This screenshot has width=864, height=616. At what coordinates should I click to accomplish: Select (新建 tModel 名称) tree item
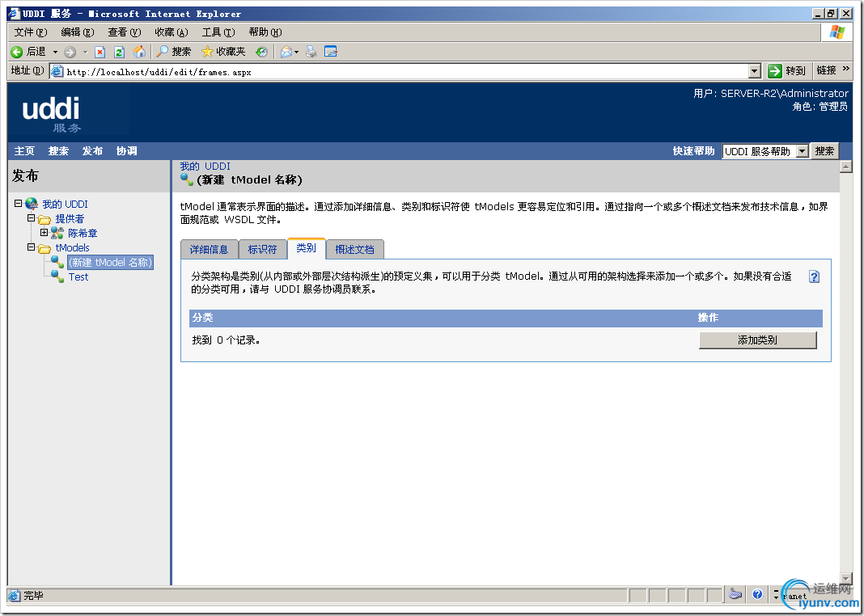tap(110, 262)
